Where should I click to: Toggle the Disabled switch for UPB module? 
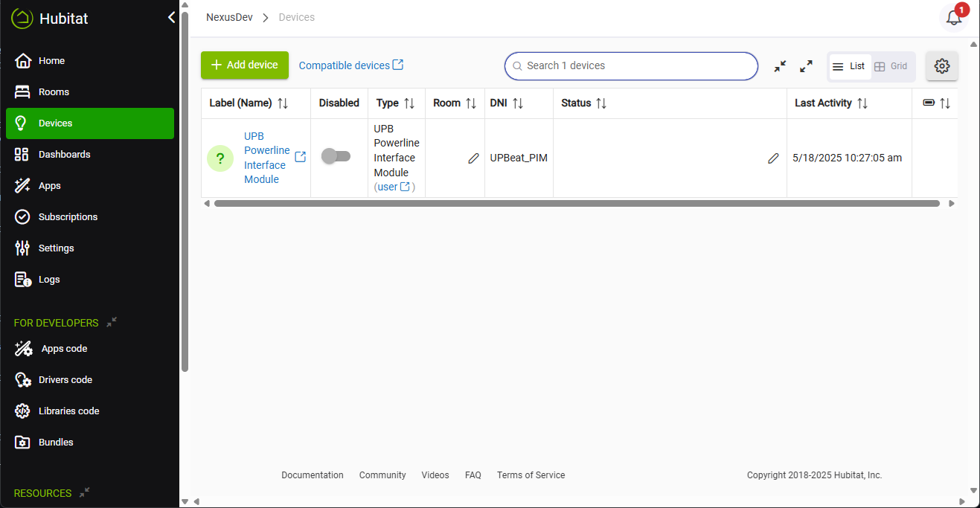point(336,156)
